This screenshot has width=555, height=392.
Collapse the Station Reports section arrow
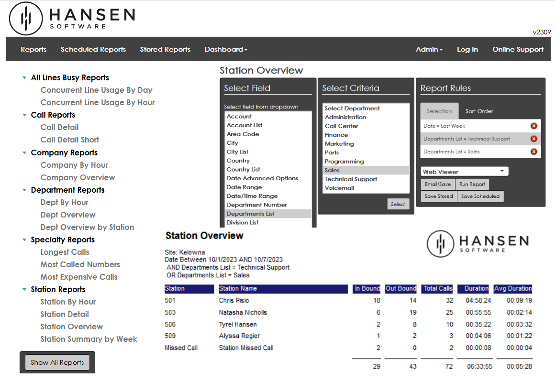24,290
